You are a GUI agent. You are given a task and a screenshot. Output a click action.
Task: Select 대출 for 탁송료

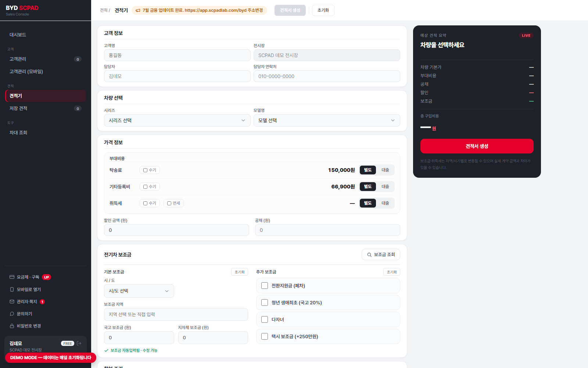pos(385,170)
